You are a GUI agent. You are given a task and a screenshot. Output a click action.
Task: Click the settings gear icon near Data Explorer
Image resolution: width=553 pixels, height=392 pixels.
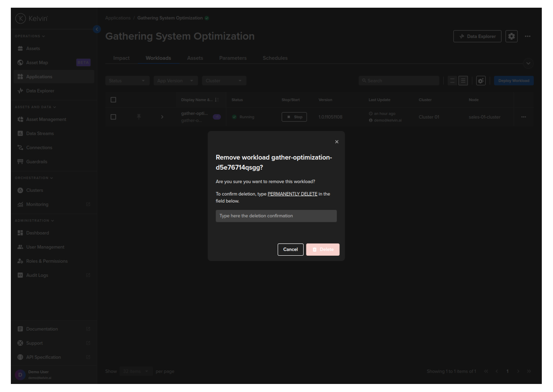point(511,36)
